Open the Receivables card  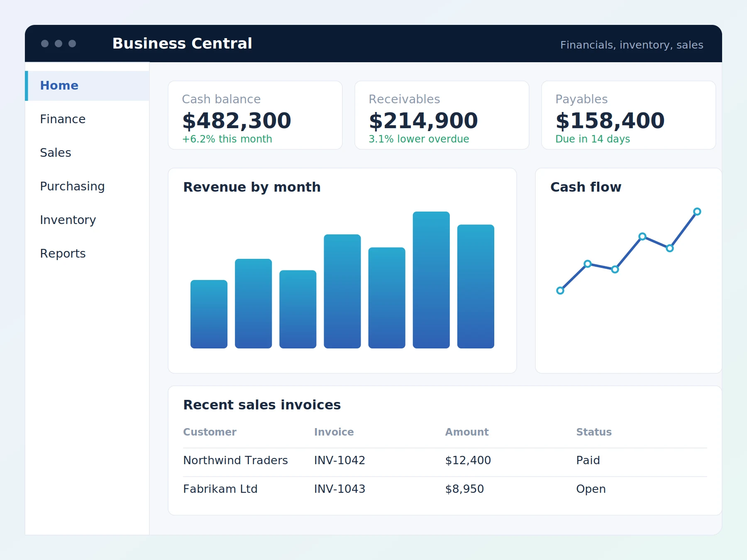click(x=442, y=115)
